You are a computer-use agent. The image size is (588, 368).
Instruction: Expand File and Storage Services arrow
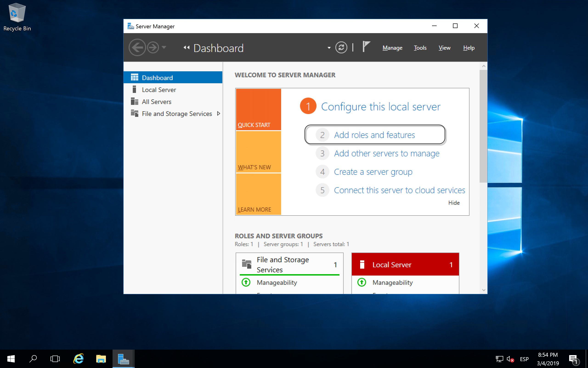tap(218, 113)
